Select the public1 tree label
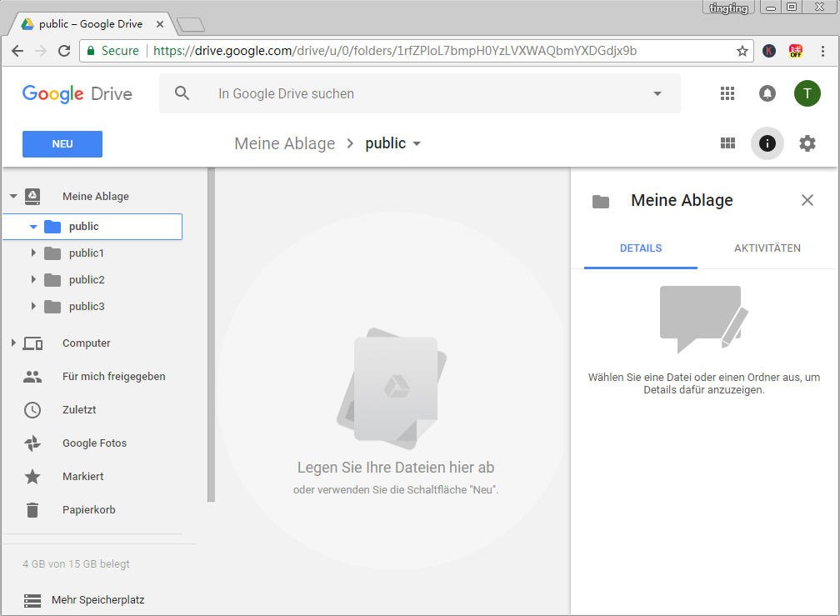 pos(87,253)
